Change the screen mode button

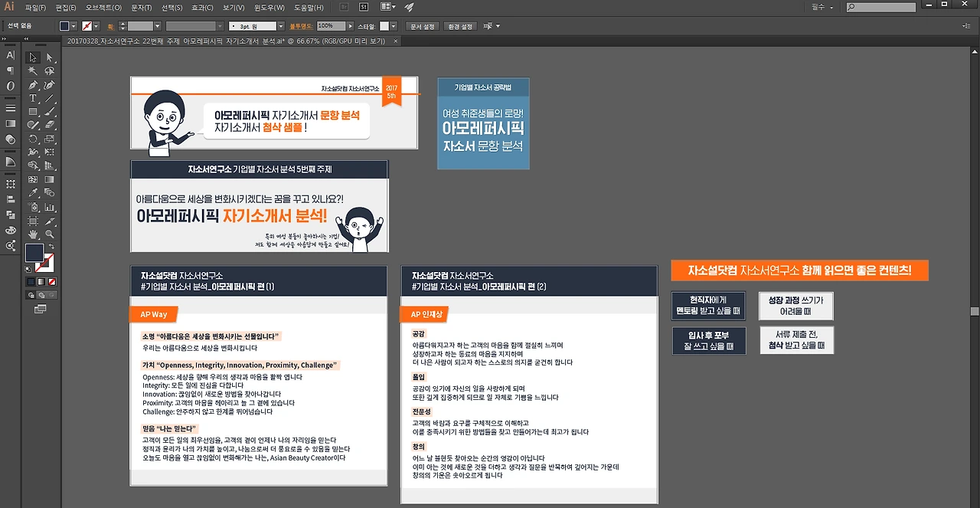(x=41, y=309)
